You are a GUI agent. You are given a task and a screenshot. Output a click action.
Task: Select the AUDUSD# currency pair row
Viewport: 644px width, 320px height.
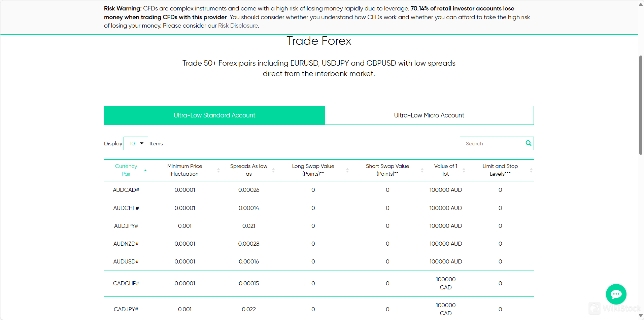pyautogui.click(x=126, y=261)
